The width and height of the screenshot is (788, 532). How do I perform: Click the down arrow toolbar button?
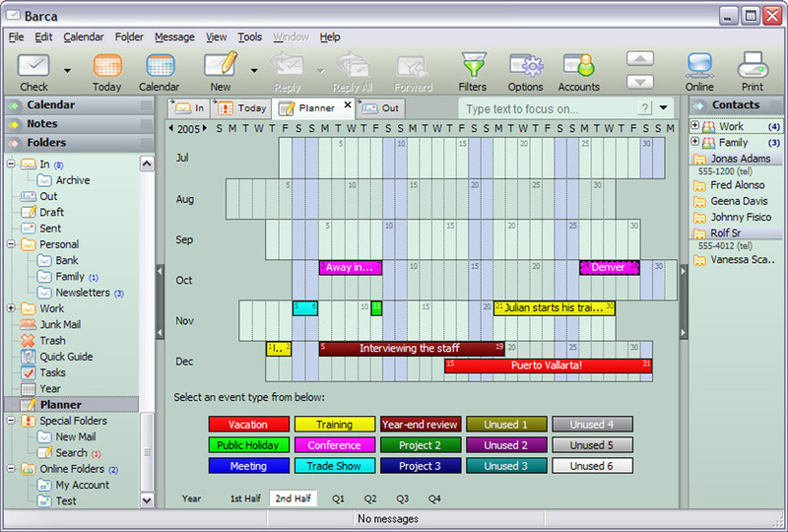point(640,82)
